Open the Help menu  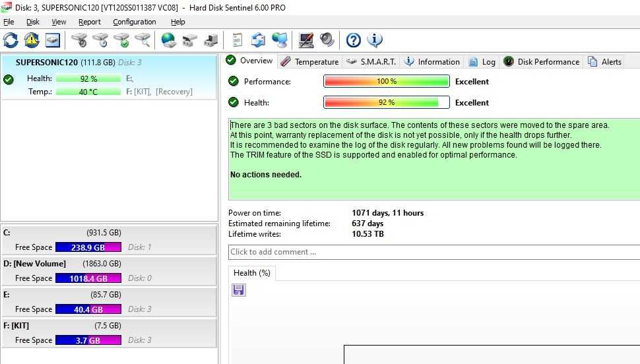177,22
